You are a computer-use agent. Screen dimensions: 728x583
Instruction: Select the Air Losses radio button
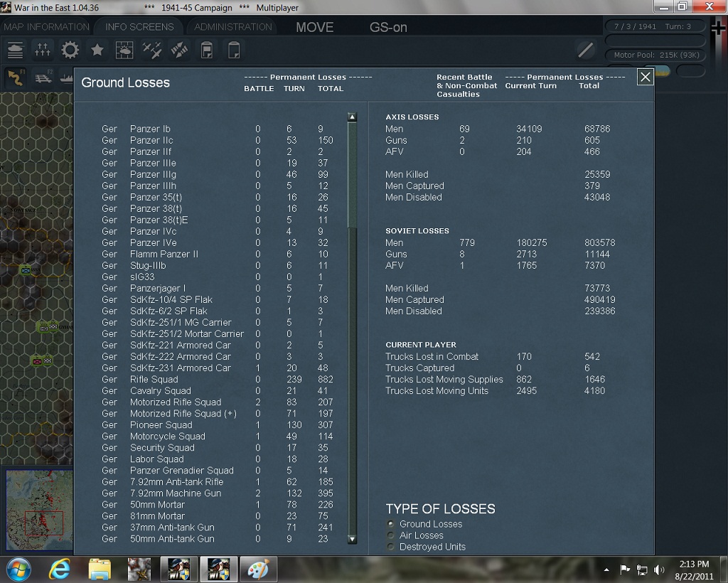tap(391, 535)
